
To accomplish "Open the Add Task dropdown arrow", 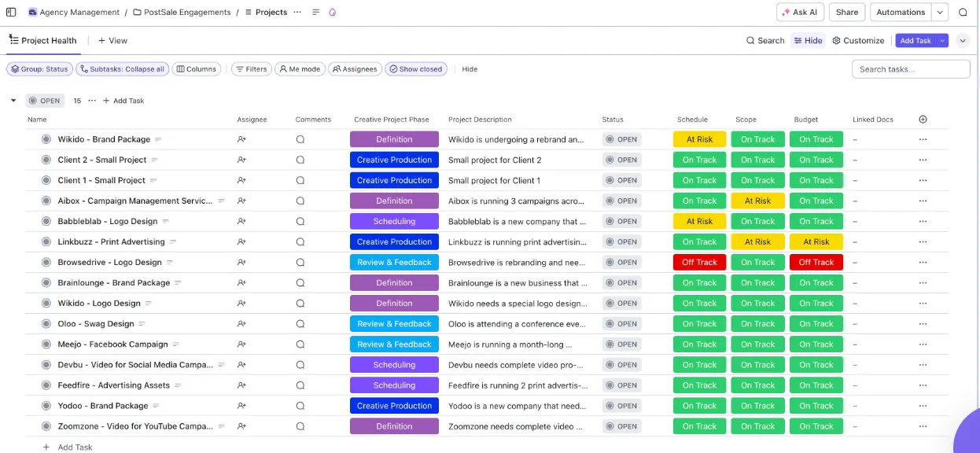I will (942, 40).
